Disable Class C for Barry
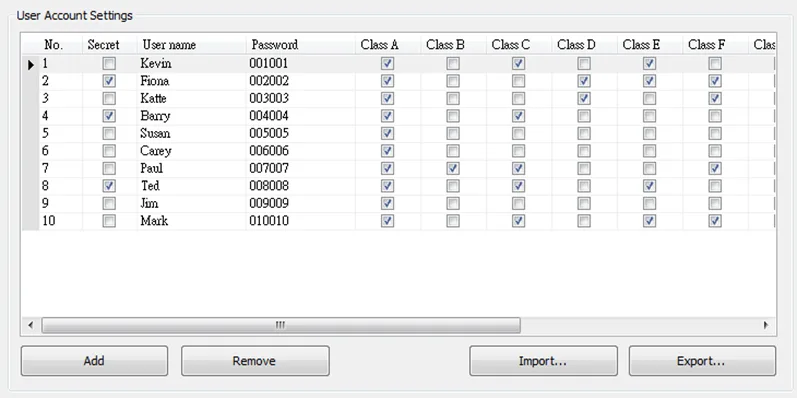The height and width of the screenshot is (398, 797). pos(518,116)
